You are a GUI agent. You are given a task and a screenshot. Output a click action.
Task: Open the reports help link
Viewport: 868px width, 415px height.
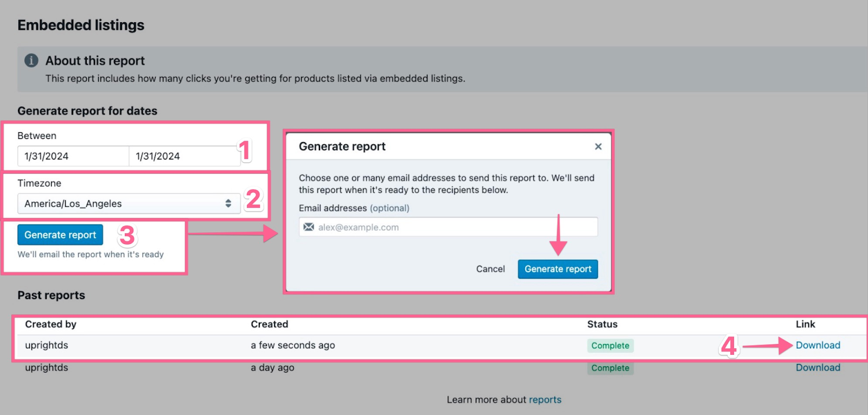545,400
